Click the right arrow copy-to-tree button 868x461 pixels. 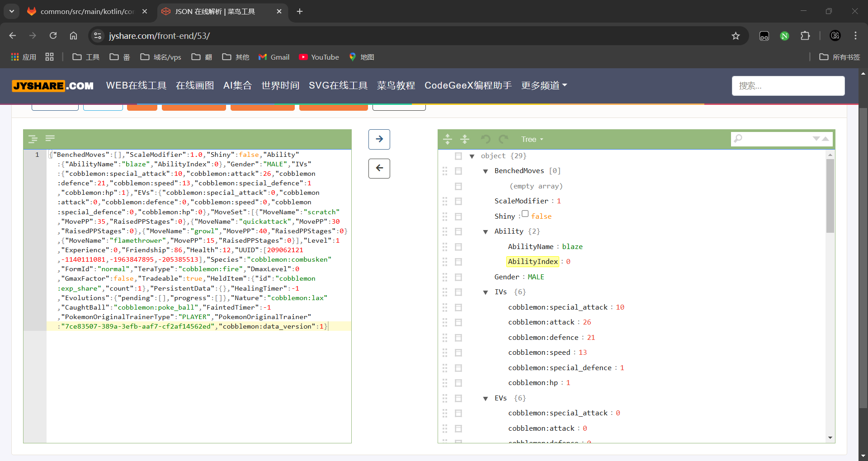pos(379,139)
